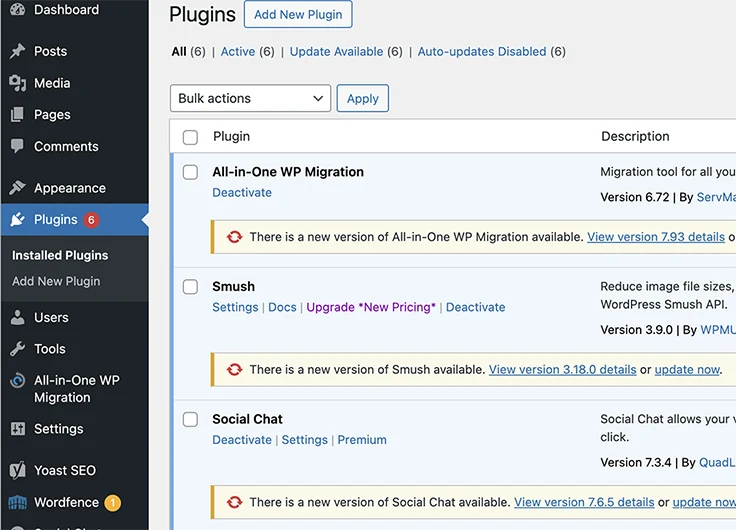
Task: Click the Appearance brush icon
Action: point(18,188)
